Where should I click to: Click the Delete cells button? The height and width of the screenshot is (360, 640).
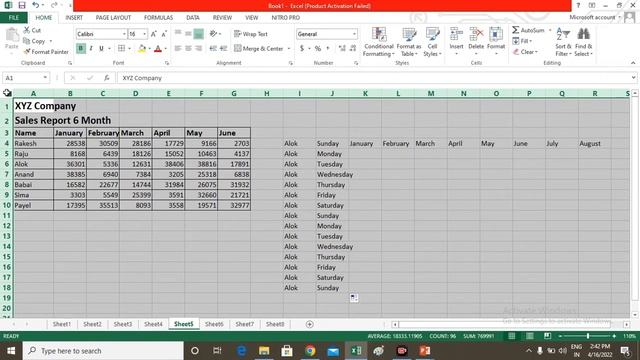tap(476, 42)
